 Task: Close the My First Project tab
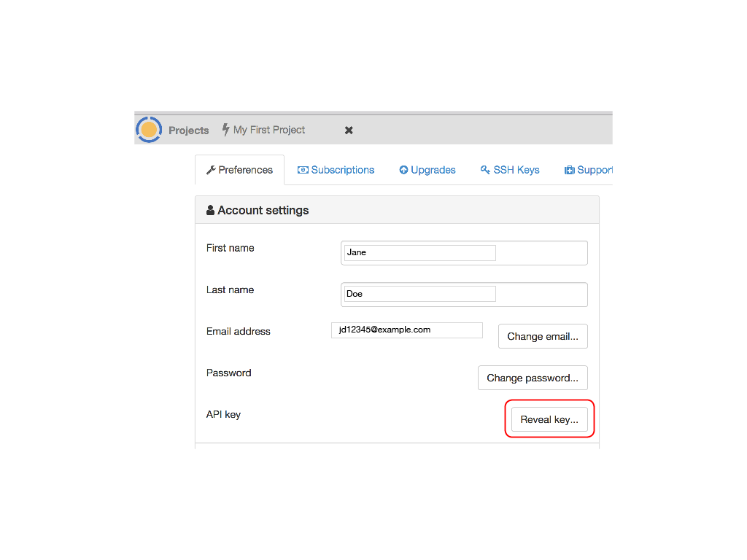pyautogui.click(x=349, y=130)
